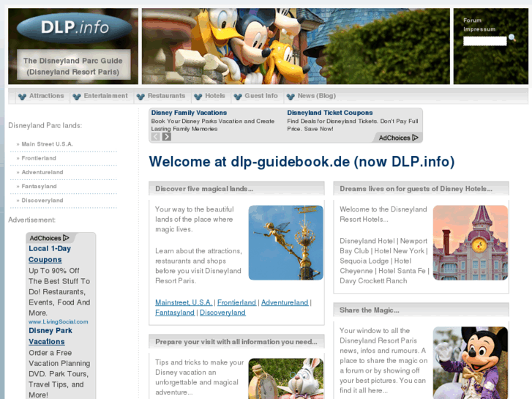The image size is (532, 399).
Task: Click the DLP.info logo
Action: tap(75, 28)
